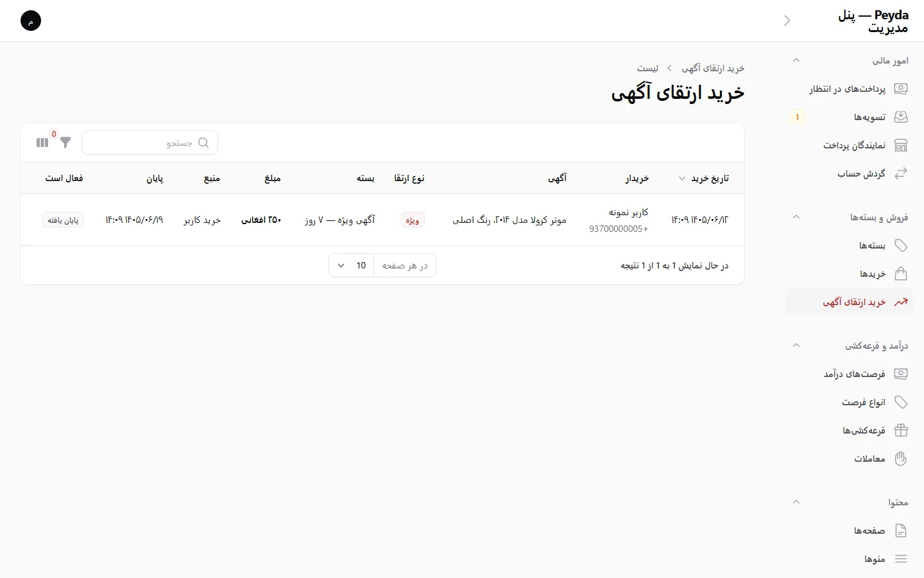This screenshot has width=924, height=578.
Task: Sort by تاریخ خرید column header
Action: tap(704, 179)
